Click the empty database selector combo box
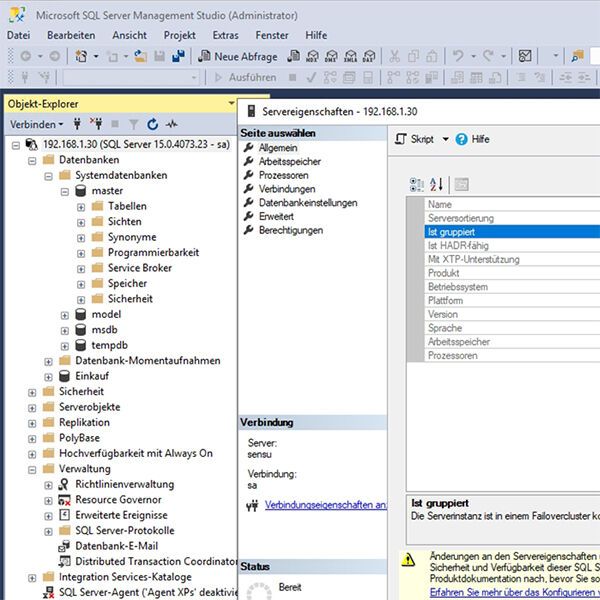The image size is (600, 600). [x=131, y=78]
